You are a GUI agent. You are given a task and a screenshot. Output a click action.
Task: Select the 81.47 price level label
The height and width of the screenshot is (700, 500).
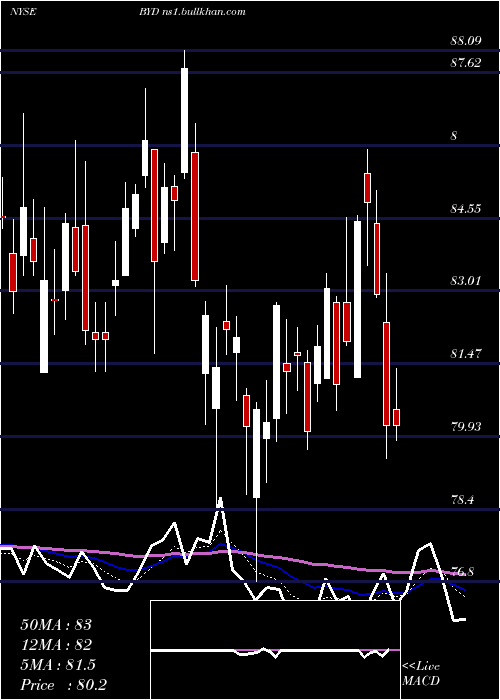pos(466,354)
